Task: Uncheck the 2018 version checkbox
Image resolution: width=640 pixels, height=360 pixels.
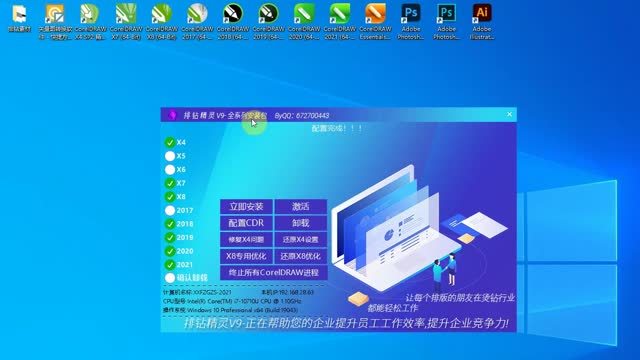Action: [170, 224]
